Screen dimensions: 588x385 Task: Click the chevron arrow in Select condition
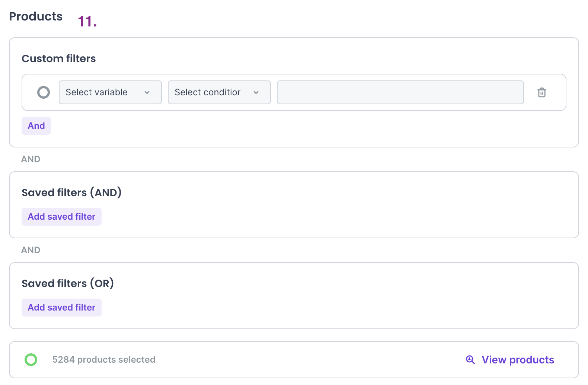256,92
